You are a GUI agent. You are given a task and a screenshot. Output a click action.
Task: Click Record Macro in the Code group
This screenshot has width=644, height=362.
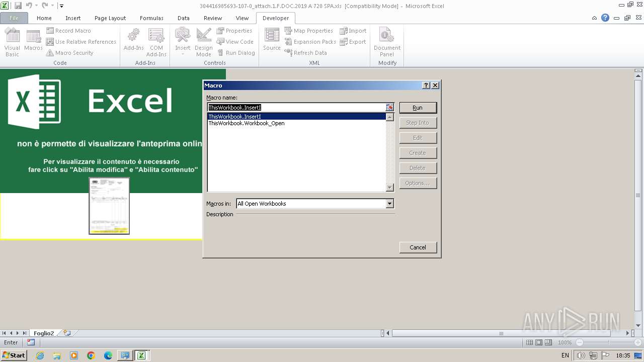click(68, 31)
